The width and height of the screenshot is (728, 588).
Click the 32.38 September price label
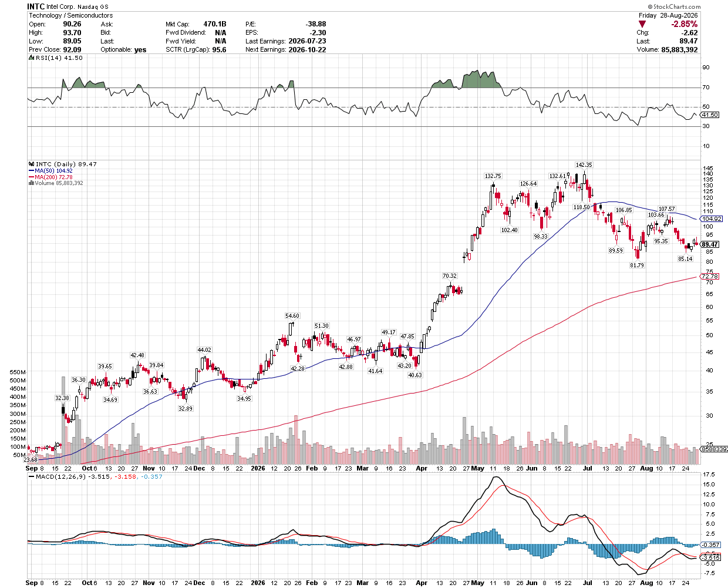point(62,398)
